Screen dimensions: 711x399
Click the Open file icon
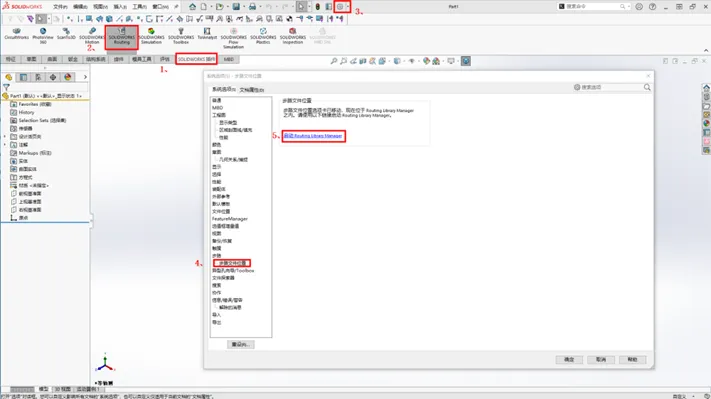click(219, 7)
